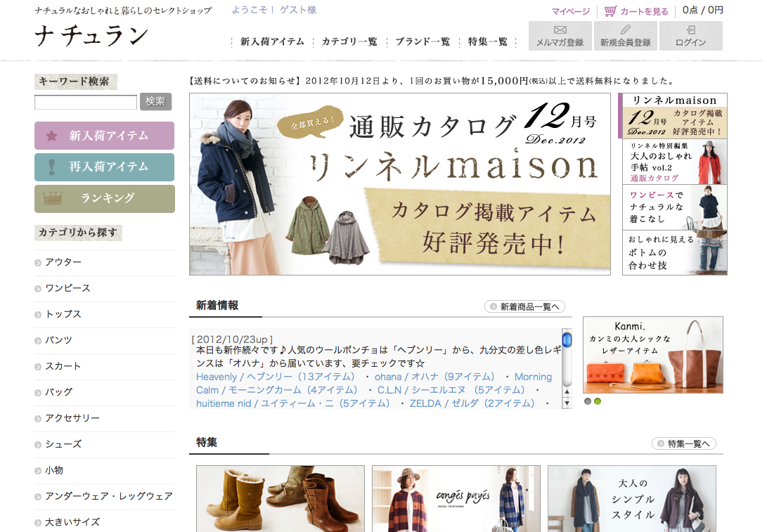Screen dimensions: 767x532
Task: Open 大人のおしゃれ手帖 vol.2 banner
Action: pos(674,162)
